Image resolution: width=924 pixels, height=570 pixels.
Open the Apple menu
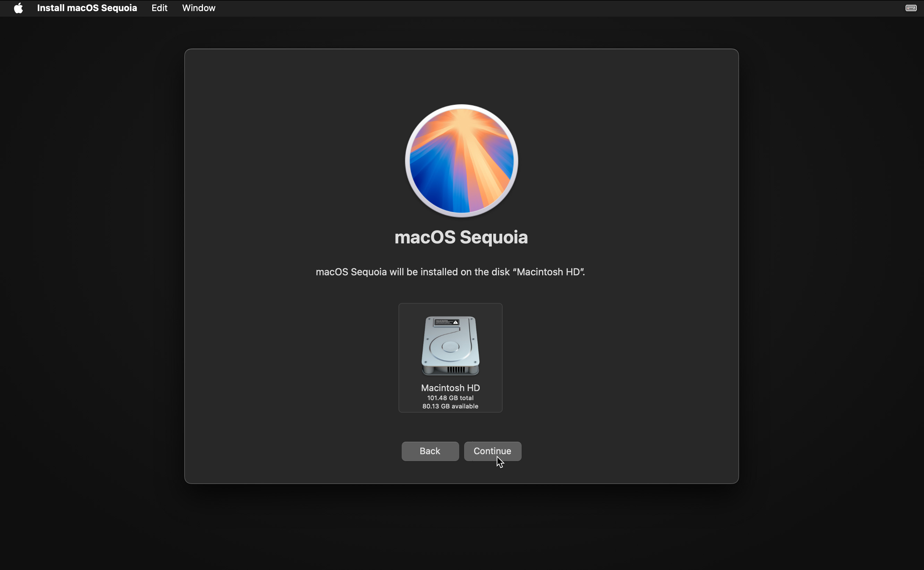coord(18,8)
